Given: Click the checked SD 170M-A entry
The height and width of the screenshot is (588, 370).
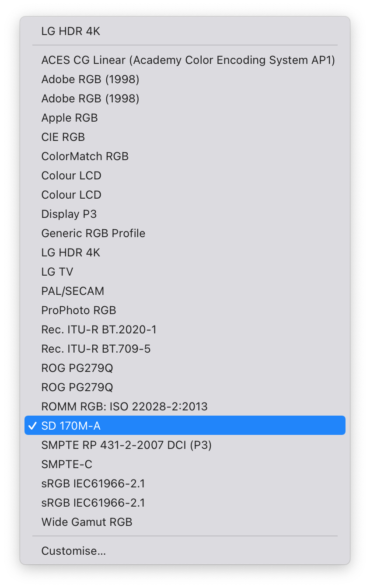Looking at the screenshot, I should tap(71, 426).
